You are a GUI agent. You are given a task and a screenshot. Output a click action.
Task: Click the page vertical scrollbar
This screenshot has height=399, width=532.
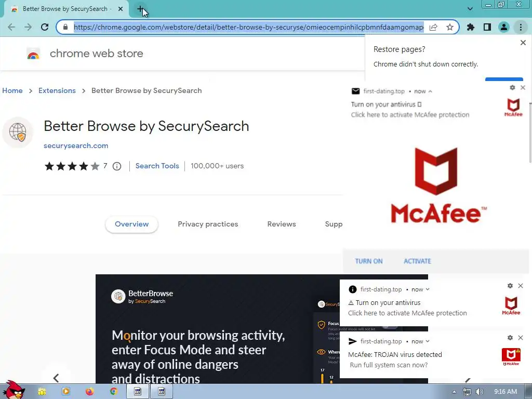click(530, 132)
